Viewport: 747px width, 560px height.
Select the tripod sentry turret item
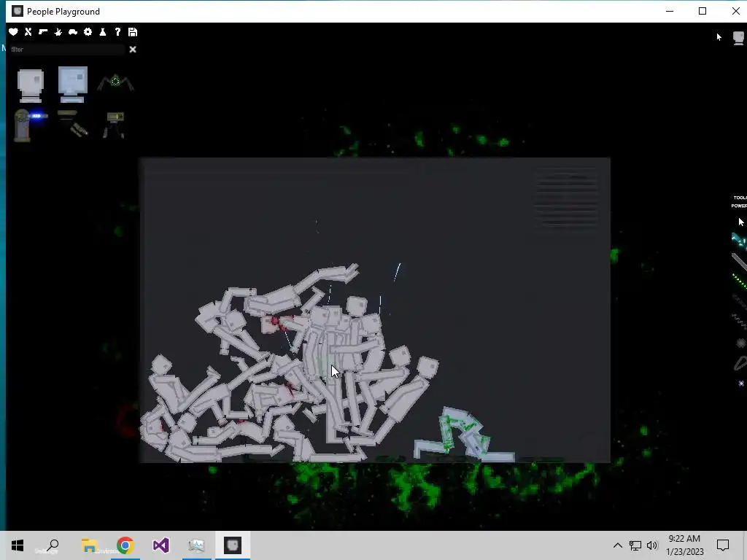[x=115, y=125]
